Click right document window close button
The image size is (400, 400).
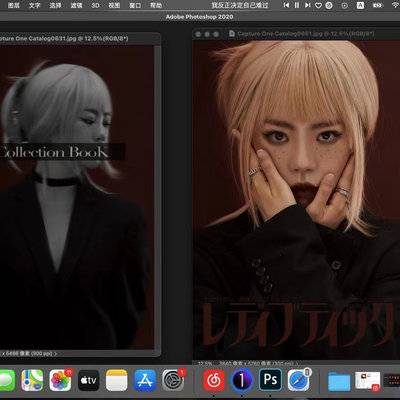pos(198,34)
